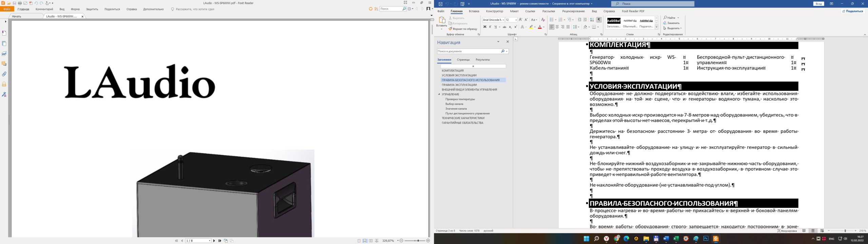Clear all formatting in Word ribbon

point(543,20)
